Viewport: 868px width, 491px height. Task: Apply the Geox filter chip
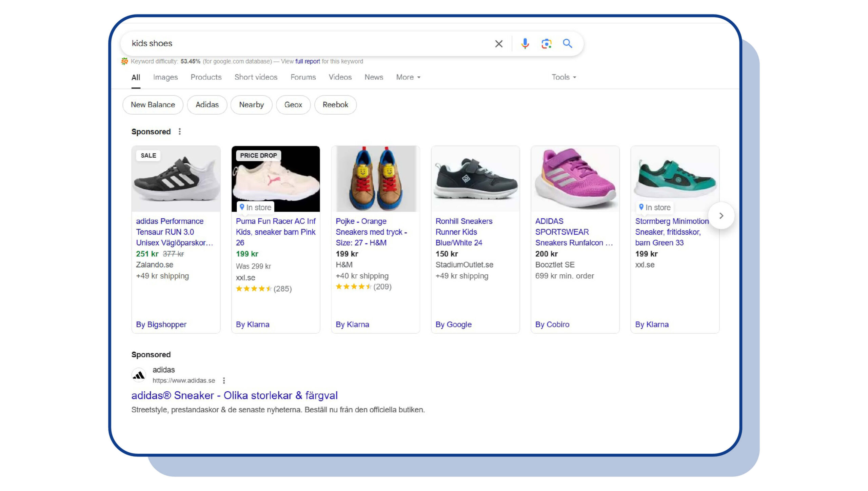pyautogui.click(x=293, y=105)
